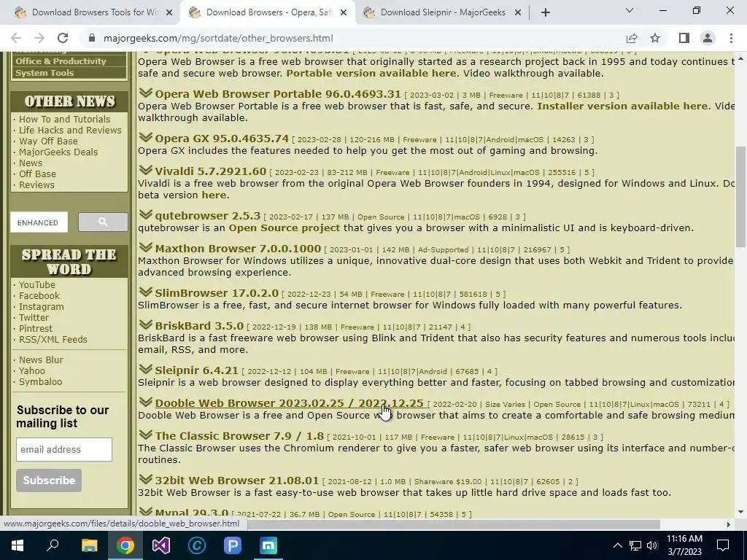Open RSS/XML Feeds link

click(x=53, y=340)
